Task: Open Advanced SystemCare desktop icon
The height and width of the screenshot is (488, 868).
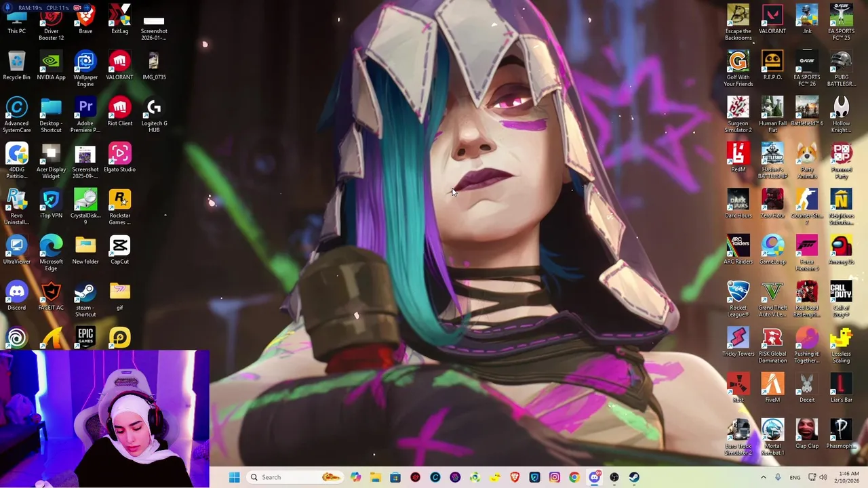Action: click(17, 115)
